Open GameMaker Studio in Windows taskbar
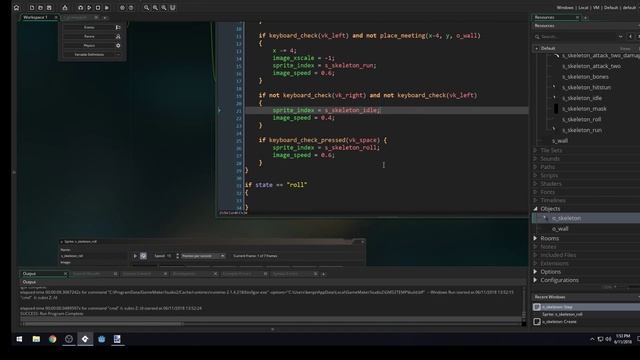Screen dimensions: 640x360 85,339
